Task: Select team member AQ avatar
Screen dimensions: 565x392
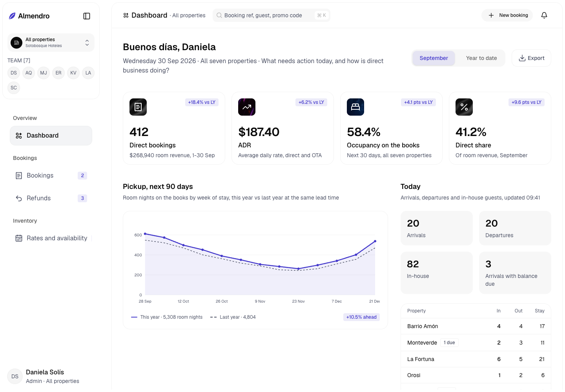Action: pos(29,73)
